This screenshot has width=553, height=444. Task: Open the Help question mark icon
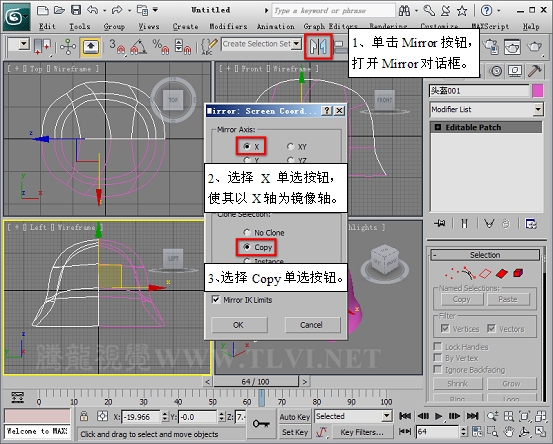(486, 11)
